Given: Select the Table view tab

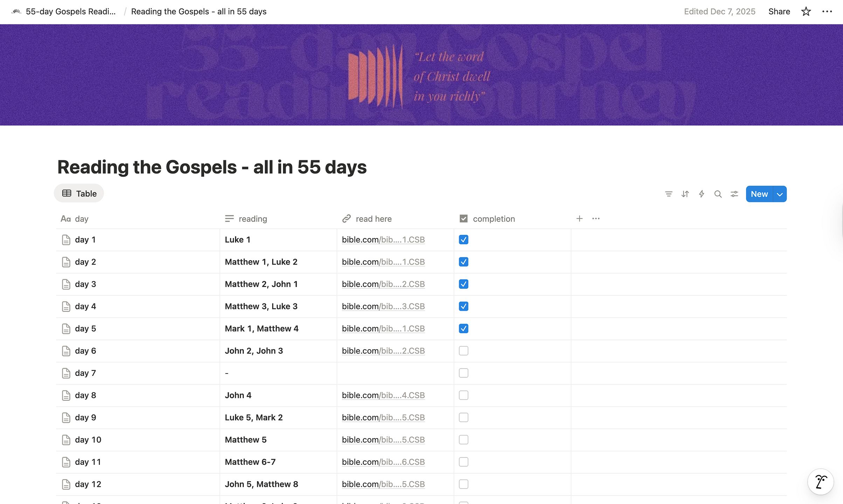Looking at the screenshot, I should 79,193.
